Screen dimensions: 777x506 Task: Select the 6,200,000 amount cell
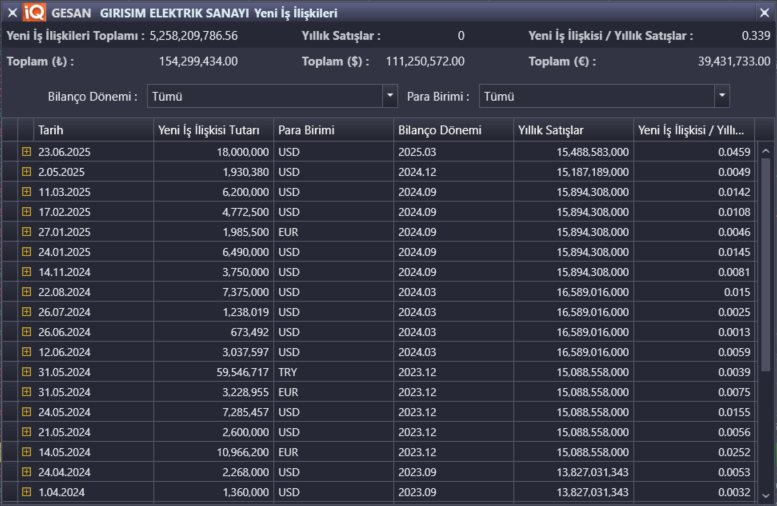coord(213,192)
